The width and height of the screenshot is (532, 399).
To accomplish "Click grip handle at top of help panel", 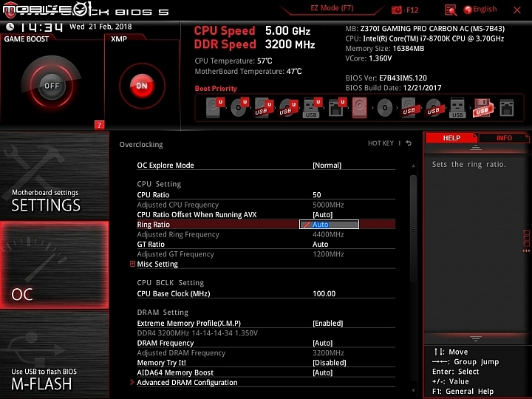I will tap(476, 147).
